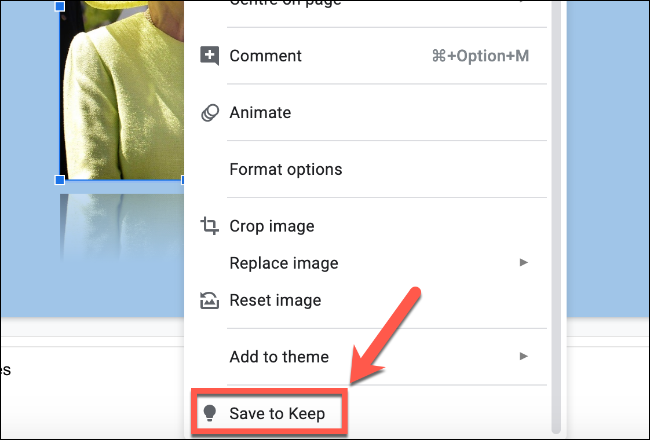Click the Reset image icon
Viewport: 650px width, 440px height.
pos(210,300)
